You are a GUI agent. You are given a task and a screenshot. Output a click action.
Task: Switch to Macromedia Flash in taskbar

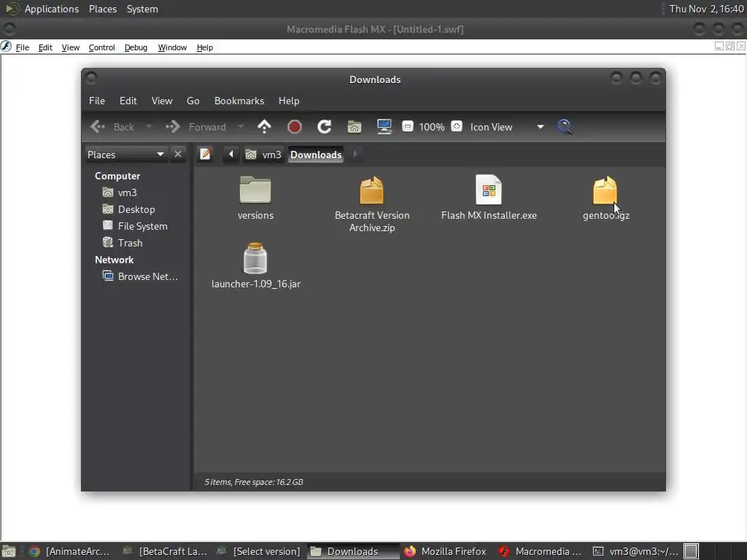[x=541, y=551]
